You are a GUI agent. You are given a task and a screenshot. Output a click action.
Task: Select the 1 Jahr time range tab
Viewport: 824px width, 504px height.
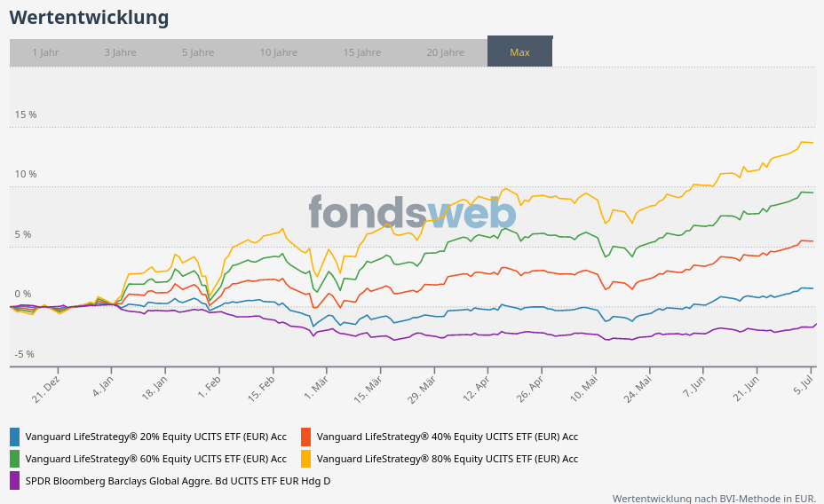click(x=45, y=52)
